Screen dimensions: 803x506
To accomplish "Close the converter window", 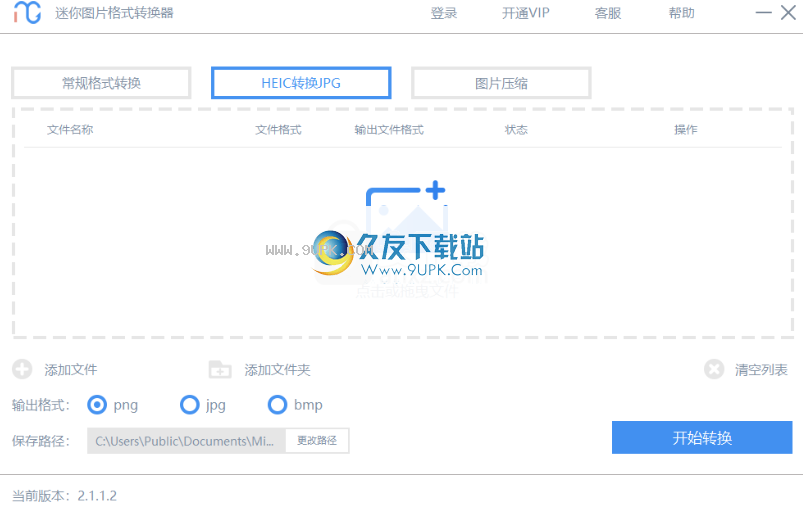I will click(788, 13).
